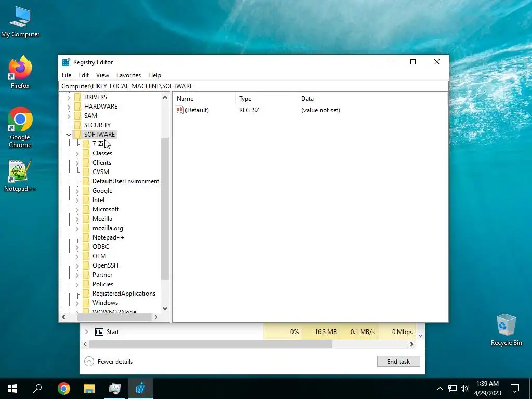Open the View menu

point(102,75)
